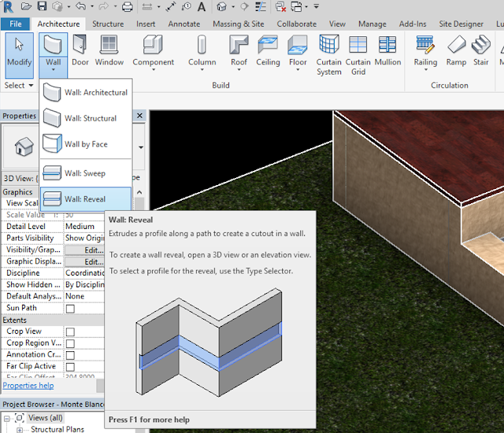
Task: Click the Open folder icon in quick access toolbar
Action: pyautogui.click(x=26, y=6)
